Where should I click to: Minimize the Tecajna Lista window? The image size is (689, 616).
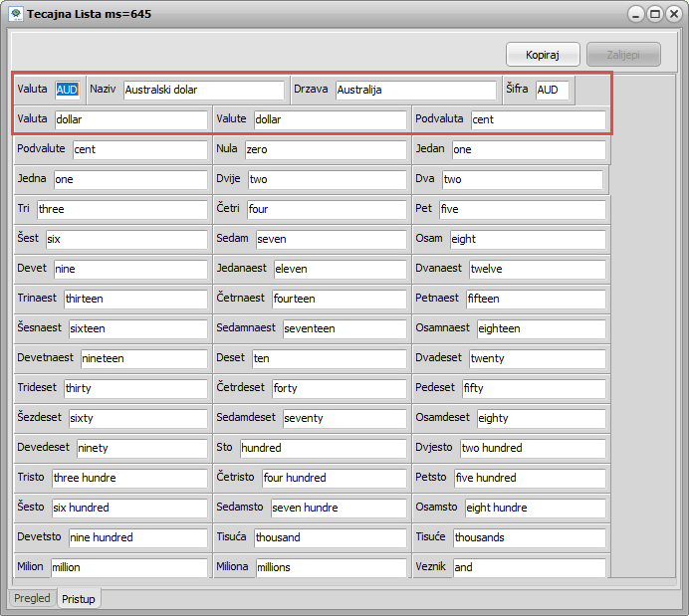(x=636, y=15)
